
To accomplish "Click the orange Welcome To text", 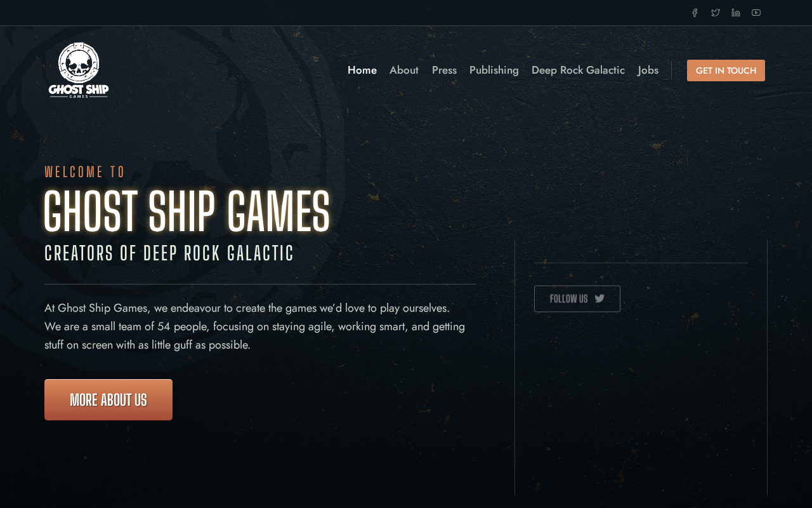I will [85, 172].
